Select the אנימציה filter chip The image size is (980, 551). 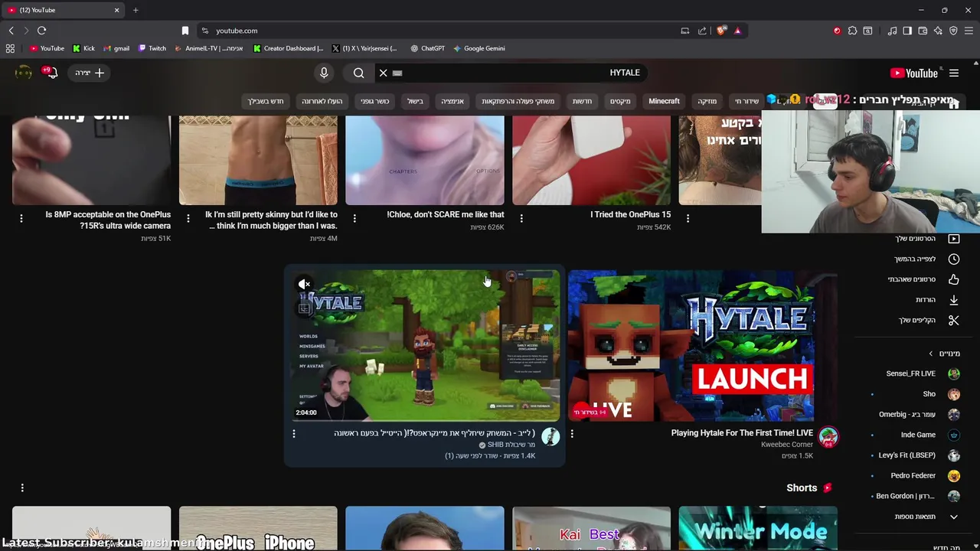(452, 101)
